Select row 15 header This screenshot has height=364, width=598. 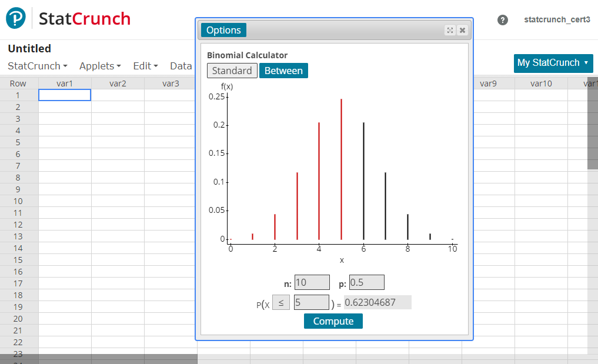click(18, 260)
